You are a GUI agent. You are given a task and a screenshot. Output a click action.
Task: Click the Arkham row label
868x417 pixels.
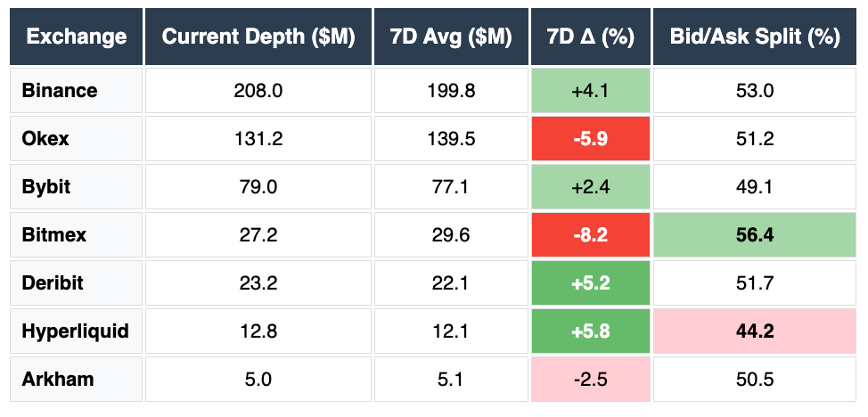[57, 380]
